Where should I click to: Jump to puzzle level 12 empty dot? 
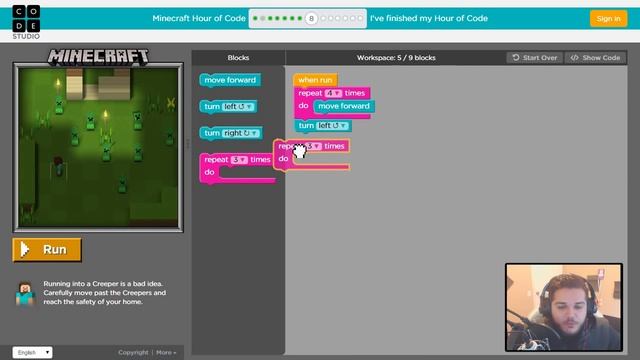[x=345, y=18]
